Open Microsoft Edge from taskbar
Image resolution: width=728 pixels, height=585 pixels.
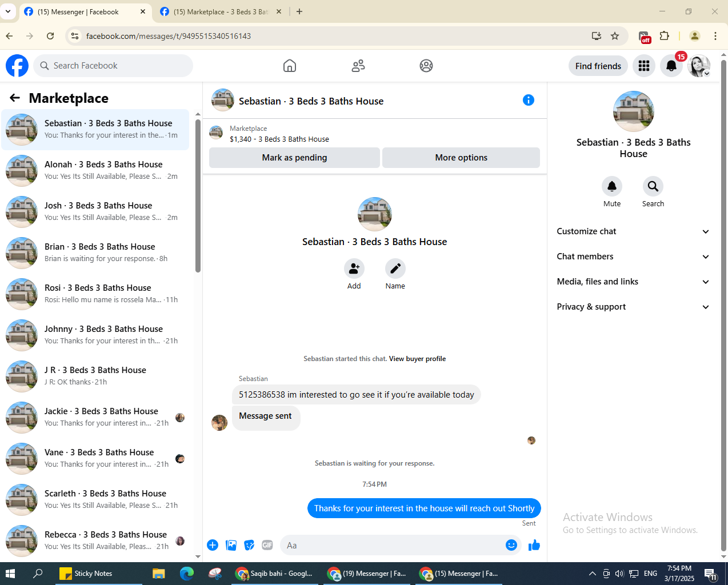point(187,574)
